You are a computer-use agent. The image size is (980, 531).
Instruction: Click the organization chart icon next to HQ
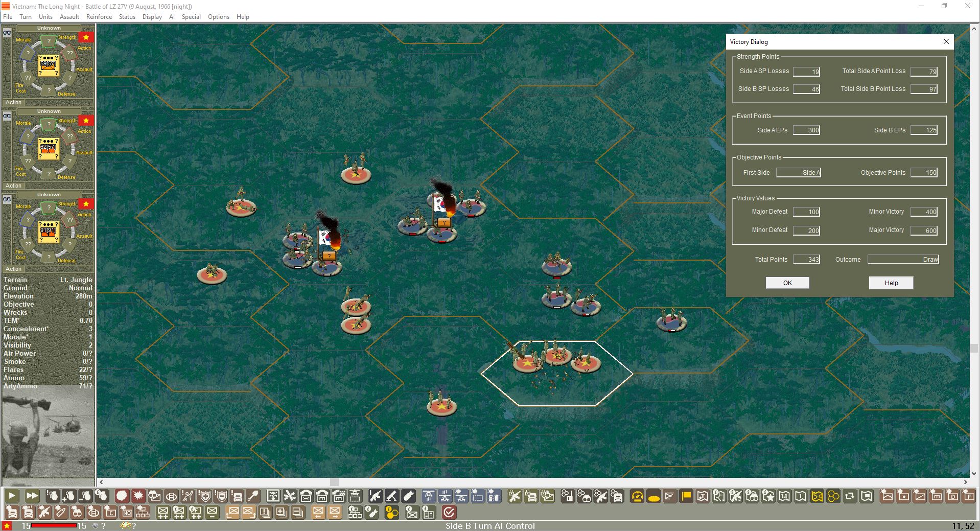[143, 512]
